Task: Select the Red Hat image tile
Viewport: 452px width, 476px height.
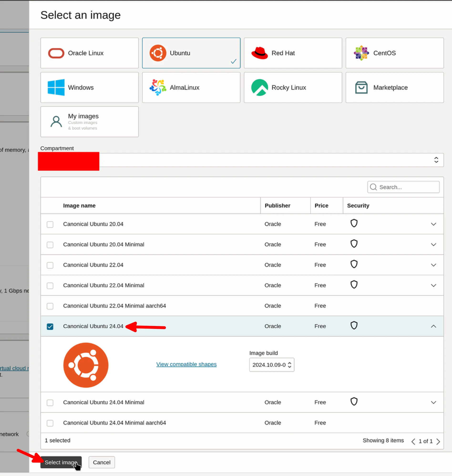Action: pyautogui.click(x=293, y=53)
